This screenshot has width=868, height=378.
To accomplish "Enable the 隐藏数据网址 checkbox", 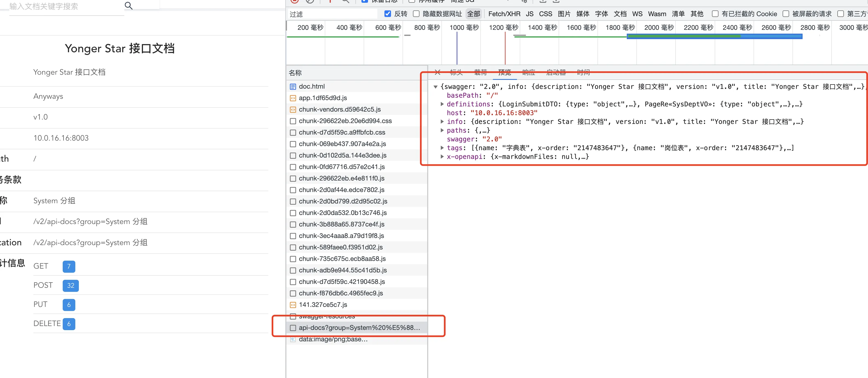I will (416, 14).
